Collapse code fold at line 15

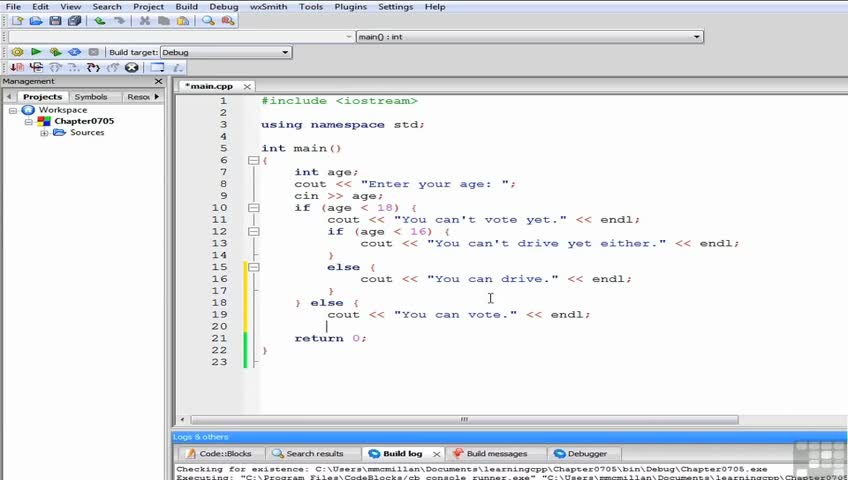pyautogui.click(x=253, y=267)
